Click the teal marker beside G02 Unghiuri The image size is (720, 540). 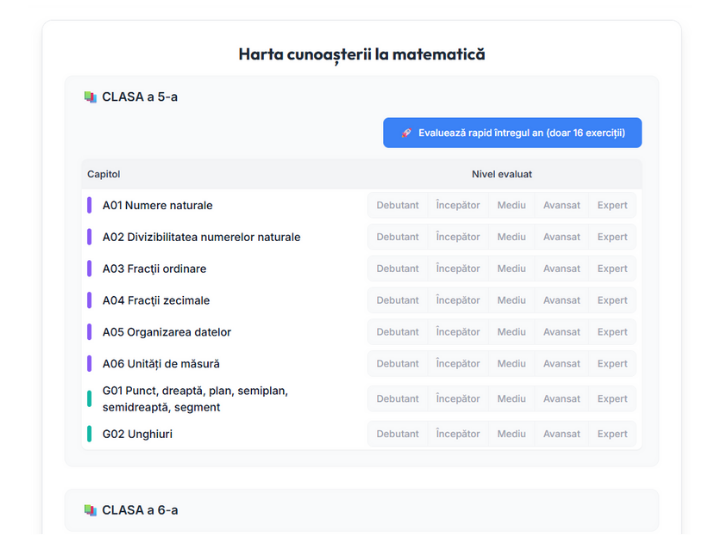click(x=90, y=434)
